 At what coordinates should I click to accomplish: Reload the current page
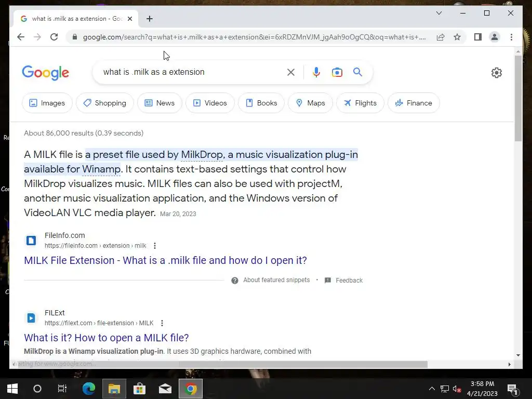pos(54,37)
